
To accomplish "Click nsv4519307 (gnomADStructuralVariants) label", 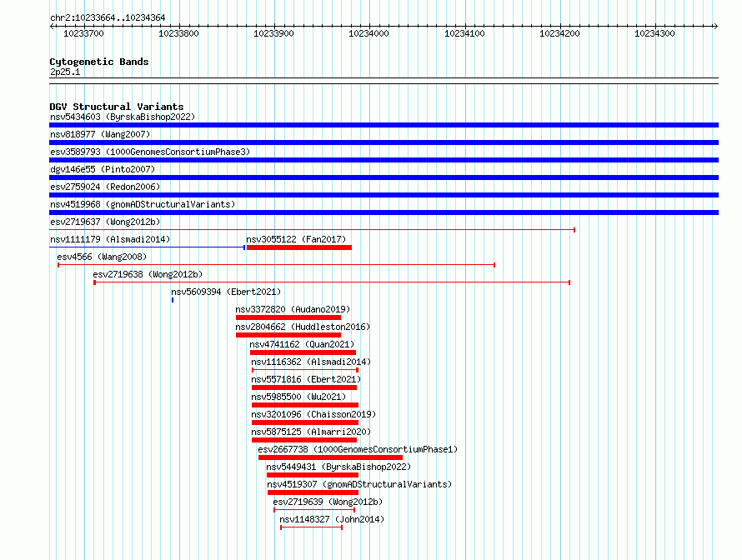I will (x=359, y=484).
